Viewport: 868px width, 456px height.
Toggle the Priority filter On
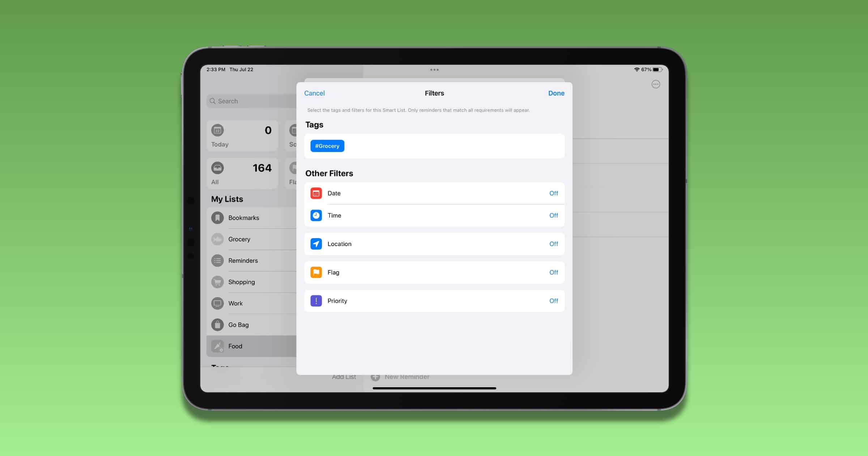(x=553, y=300)
